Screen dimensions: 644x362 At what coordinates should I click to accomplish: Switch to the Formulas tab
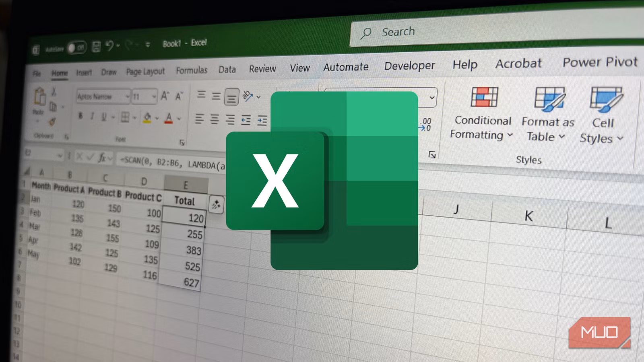pyautogui.click(x=192, y=71)
